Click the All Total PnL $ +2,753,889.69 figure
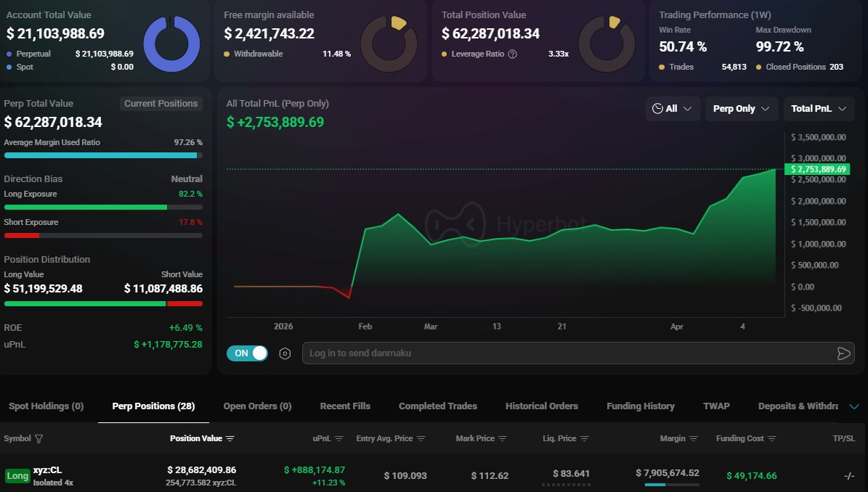This screenshot has width=868, height=492. (x=275, y=122)
